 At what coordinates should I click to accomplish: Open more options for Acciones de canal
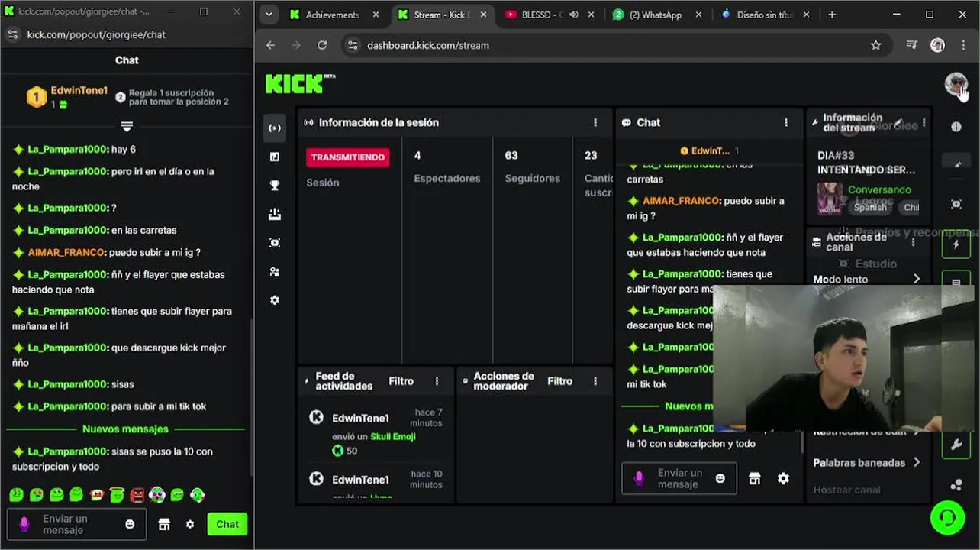coord(913,242)
